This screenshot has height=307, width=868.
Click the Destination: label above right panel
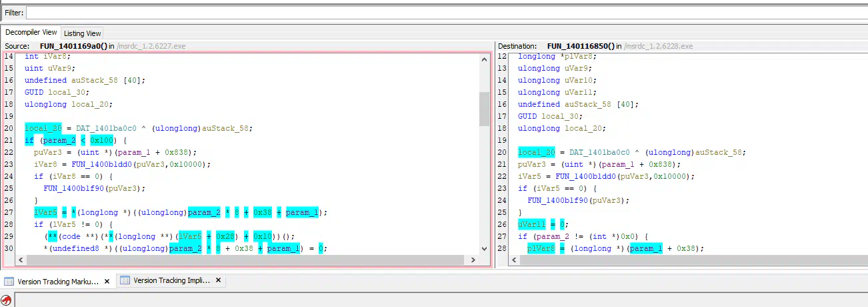(x=517, y=46)
